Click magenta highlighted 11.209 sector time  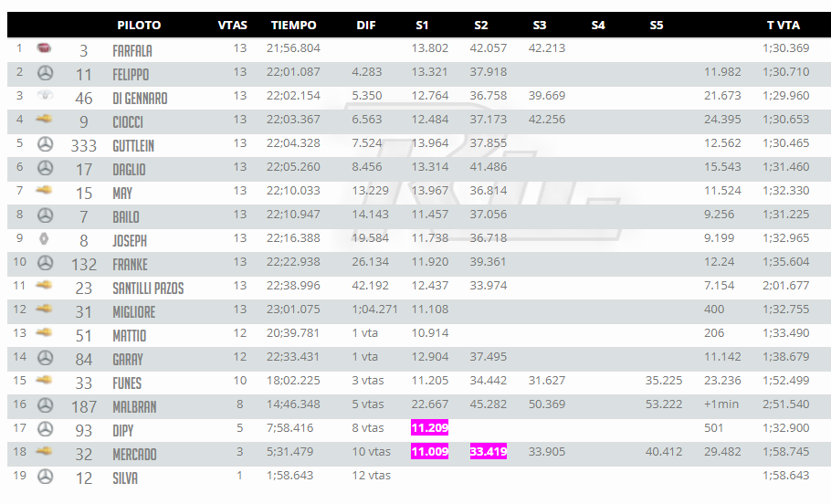[x=430, y=427]
